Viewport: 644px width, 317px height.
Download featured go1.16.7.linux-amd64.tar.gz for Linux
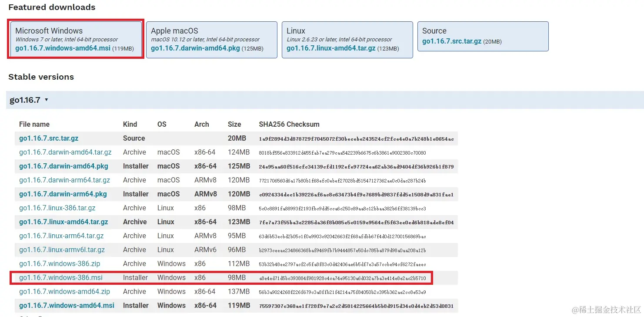pyautogui.click(x=331, y=48)
